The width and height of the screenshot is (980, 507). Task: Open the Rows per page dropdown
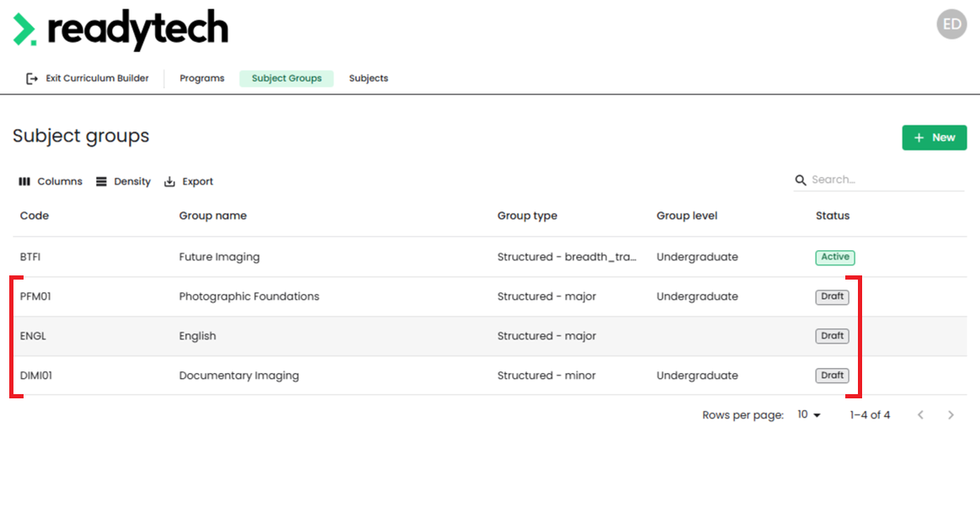coord(809,414)
